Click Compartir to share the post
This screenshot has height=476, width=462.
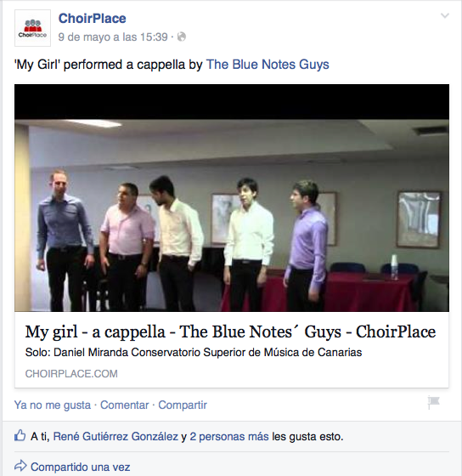pyautogui.click(x=183, y=405)
